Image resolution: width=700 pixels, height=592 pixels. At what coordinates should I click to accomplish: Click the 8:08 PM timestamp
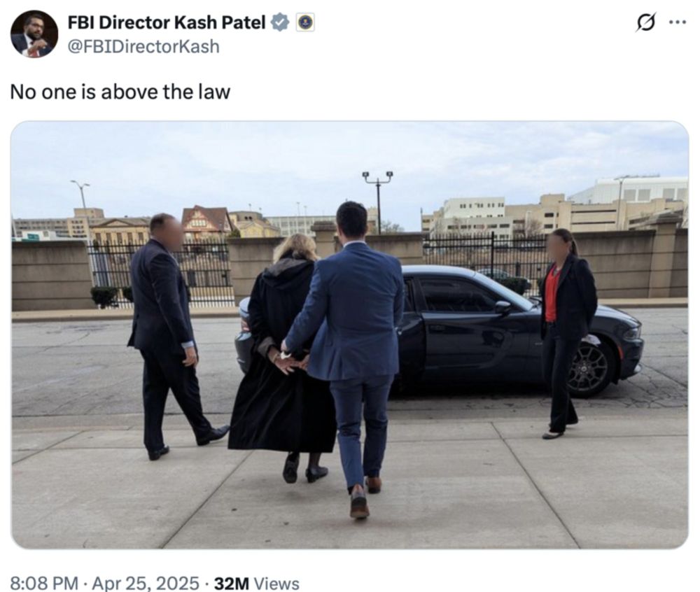tap(43, 583)
